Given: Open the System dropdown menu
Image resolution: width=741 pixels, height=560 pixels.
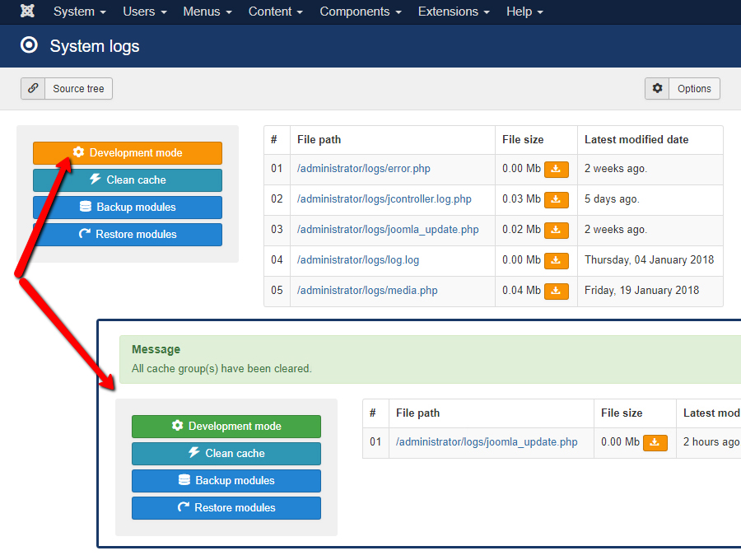Looking at the screenshot, I should [79, 12].
